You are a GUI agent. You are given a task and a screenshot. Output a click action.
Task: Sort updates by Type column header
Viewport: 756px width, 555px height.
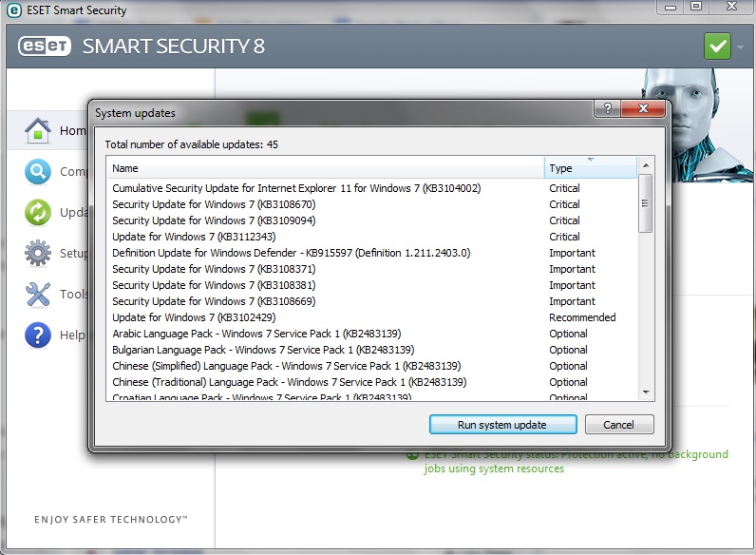coord(591,168)
